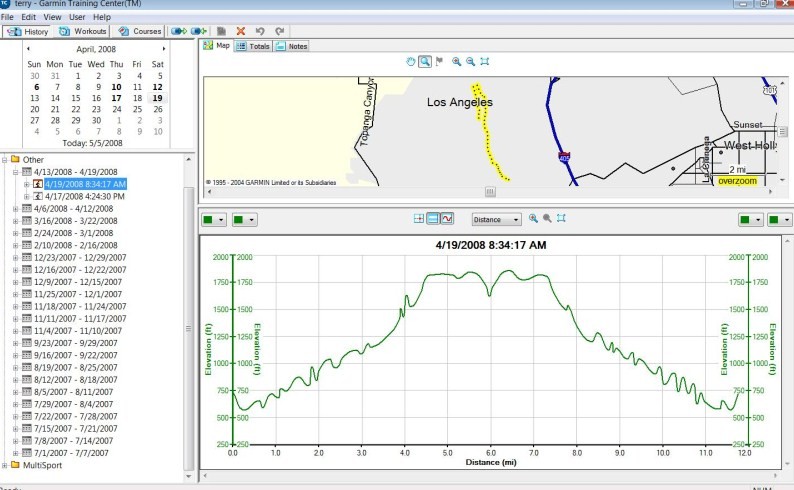This screenshot has width=794, height=490.
Task: Click the send-to-device icon
Action: [179, 31]
